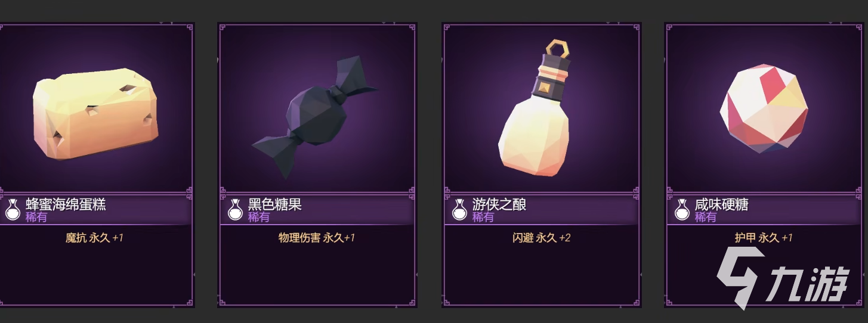Click the honey sponge cake item image
This screenshot has height=323, width=868.
point(95,114)
